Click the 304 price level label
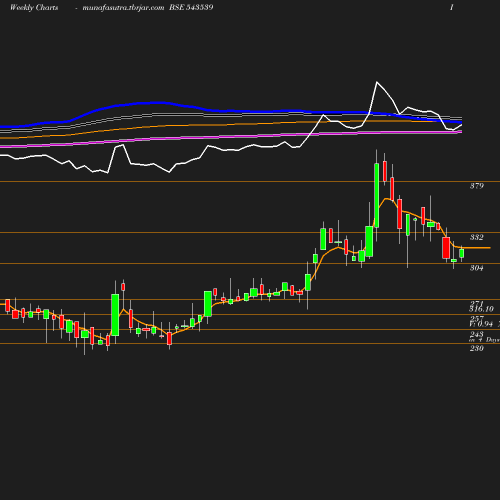This screenshot has width=500, height=500. 476,268
